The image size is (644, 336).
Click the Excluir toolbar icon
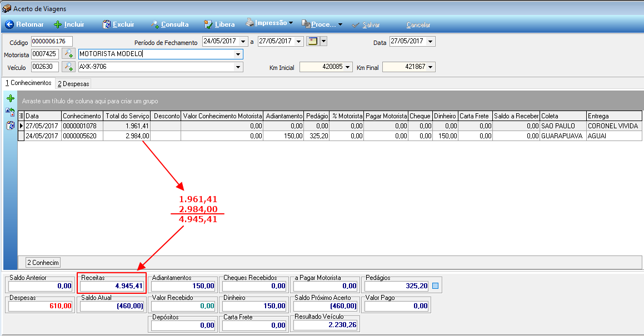pos(107,24)
